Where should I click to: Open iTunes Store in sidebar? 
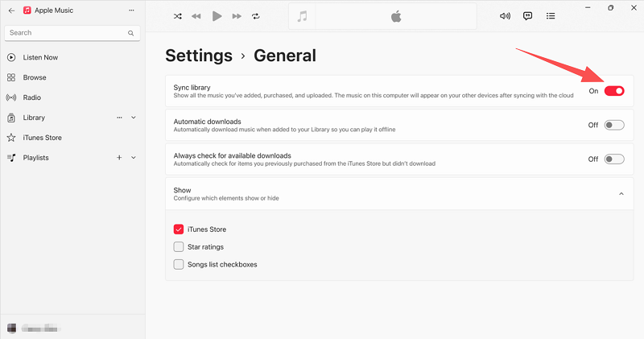coord(43,138)
